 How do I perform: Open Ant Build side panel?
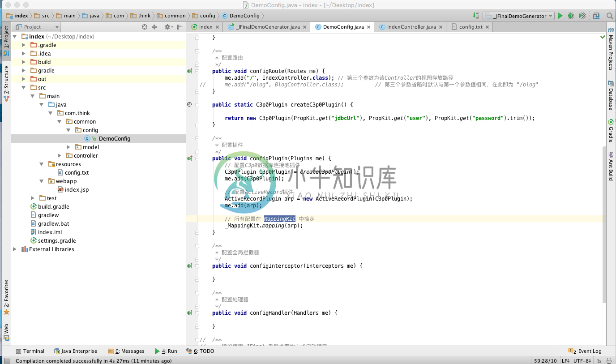click(611, 166)
